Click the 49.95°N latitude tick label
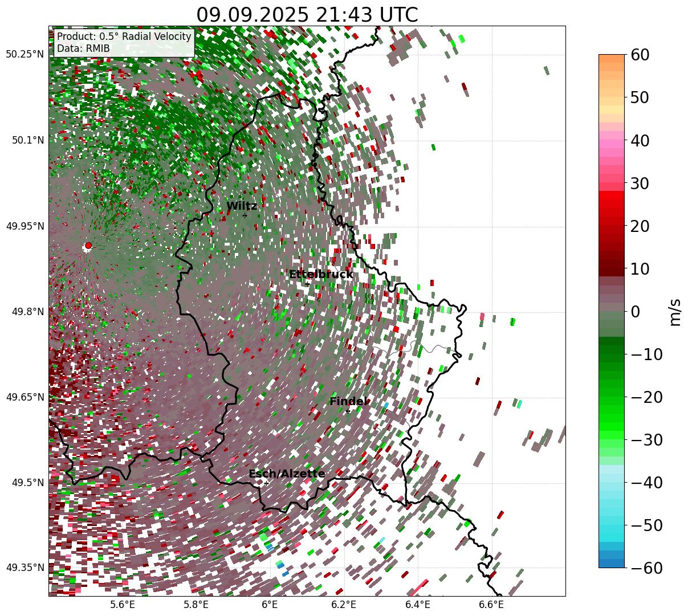Viewport: 688px width, 616px height. [25, 226]
